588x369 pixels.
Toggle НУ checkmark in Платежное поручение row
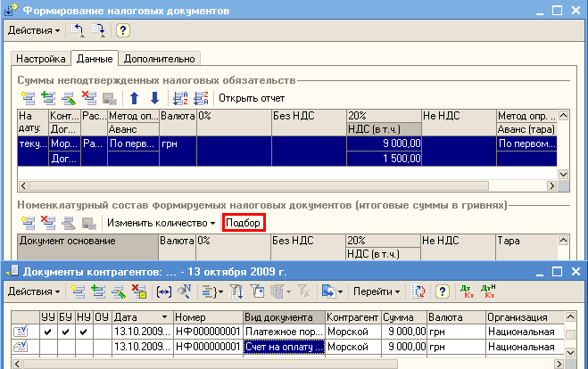point(83,332)
